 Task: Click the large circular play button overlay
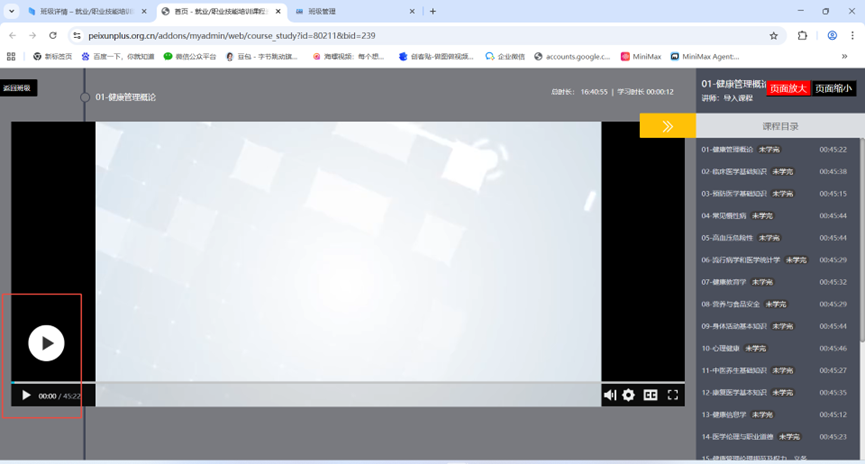coord(46,343)
